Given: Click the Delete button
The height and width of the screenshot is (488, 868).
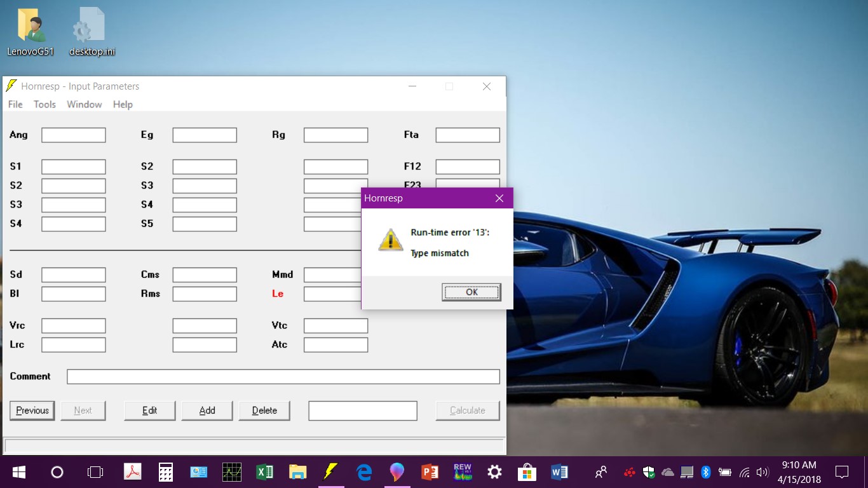Looking at the screenshot, I should (x=264, y=410).
